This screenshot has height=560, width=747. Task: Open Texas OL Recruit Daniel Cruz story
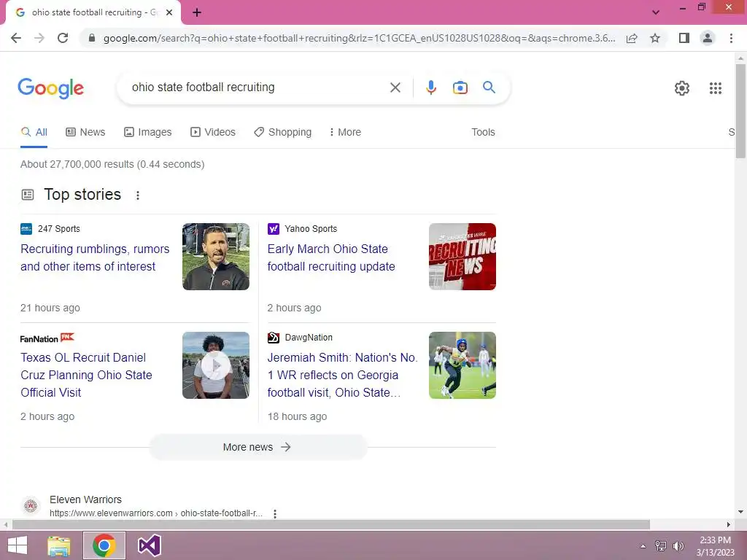coord(86,375)
